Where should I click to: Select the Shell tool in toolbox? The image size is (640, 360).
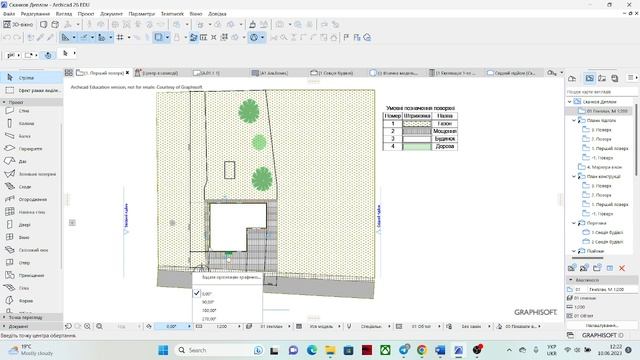31,174
